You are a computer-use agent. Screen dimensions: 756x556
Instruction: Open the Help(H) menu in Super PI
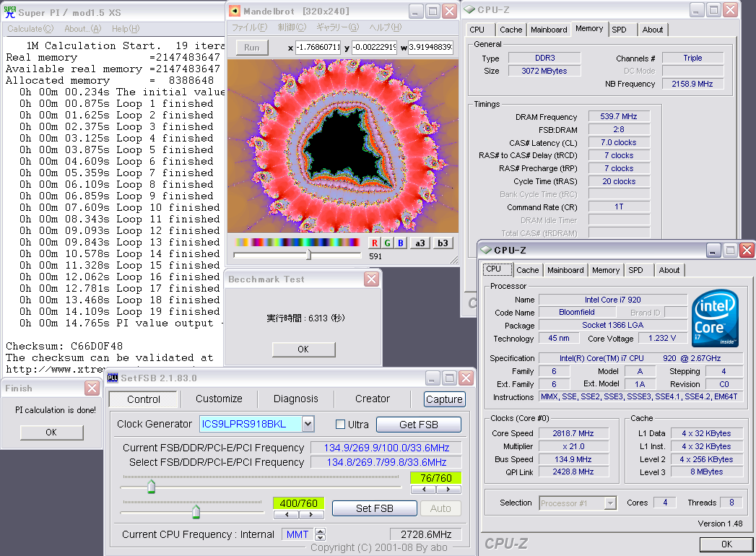coord(126,29)
